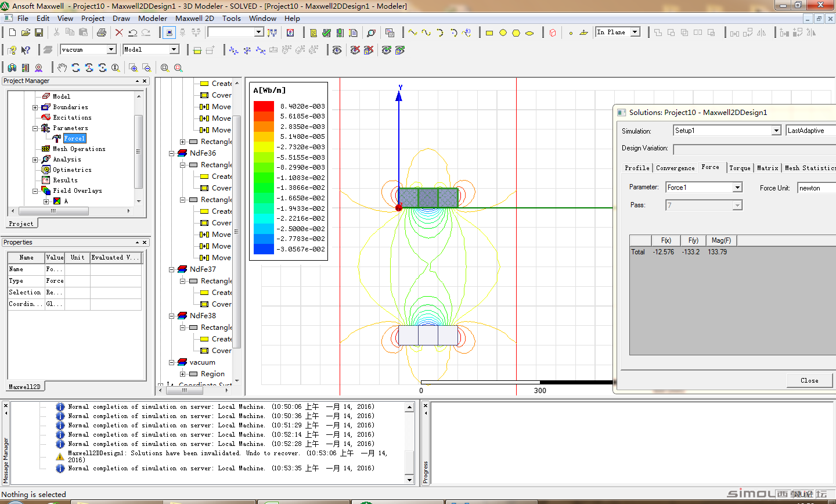Image resolution: width=836 pixels, height=504 pixels.
Task: Click the Zoom In magnifier icon
Action: (x=133, y=68)
